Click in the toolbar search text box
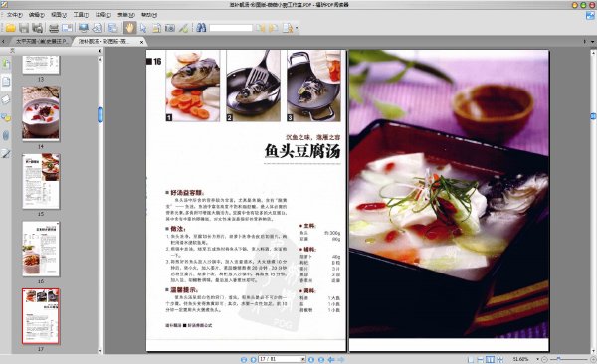Image resolution: width=597 pixels, height=364 pixels. [231, 28]
